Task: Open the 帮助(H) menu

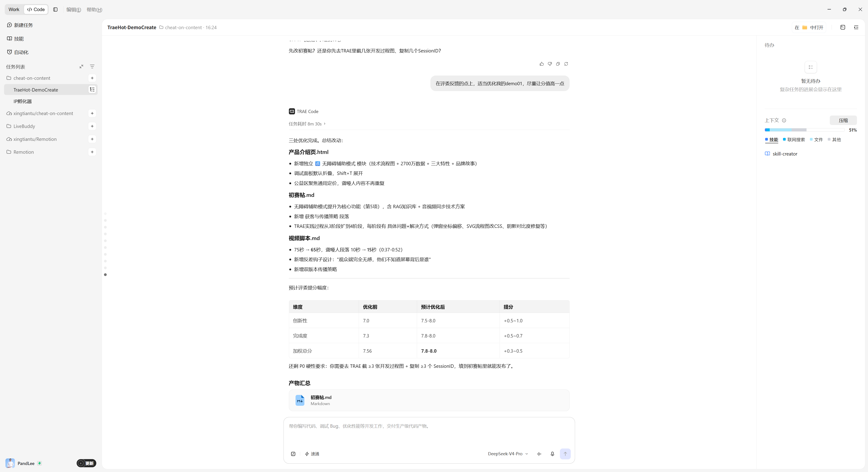Action: click(x=94, y=9)
